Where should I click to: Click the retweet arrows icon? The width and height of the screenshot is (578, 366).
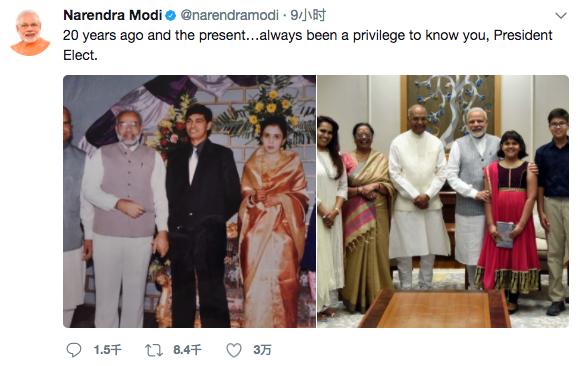pyautogui.click(x=154, y=350)
